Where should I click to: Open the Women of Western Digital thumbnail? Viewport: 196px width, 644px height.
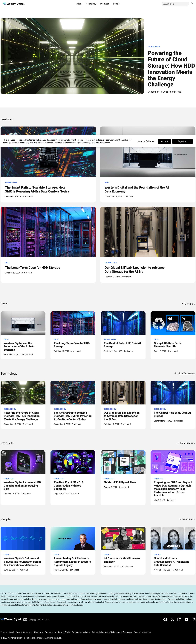coord(173,538)
